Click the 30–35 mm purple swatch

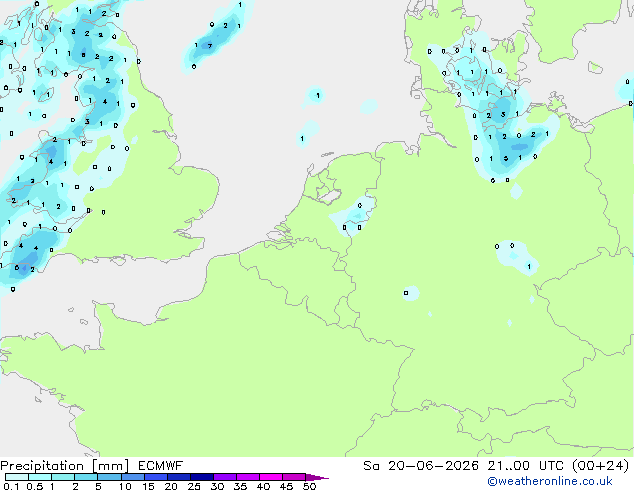[225, 477]
